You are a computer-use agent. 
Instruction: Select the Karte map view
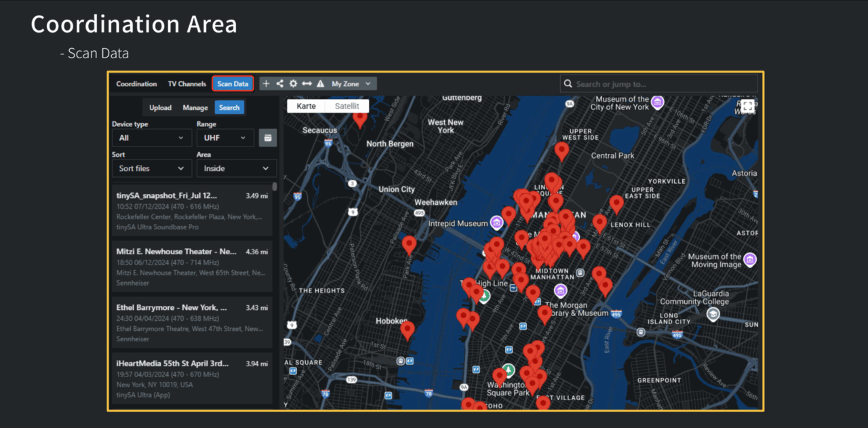pos(307,106)
